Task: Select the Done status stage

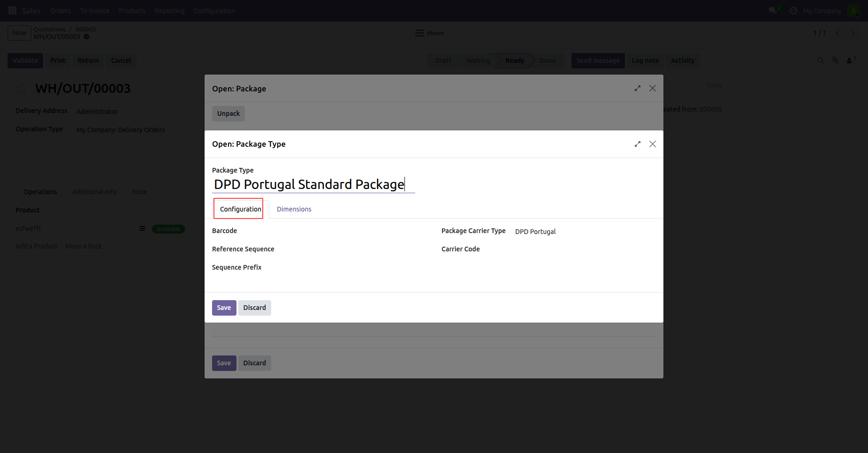Action: click(x=548, y=60)
